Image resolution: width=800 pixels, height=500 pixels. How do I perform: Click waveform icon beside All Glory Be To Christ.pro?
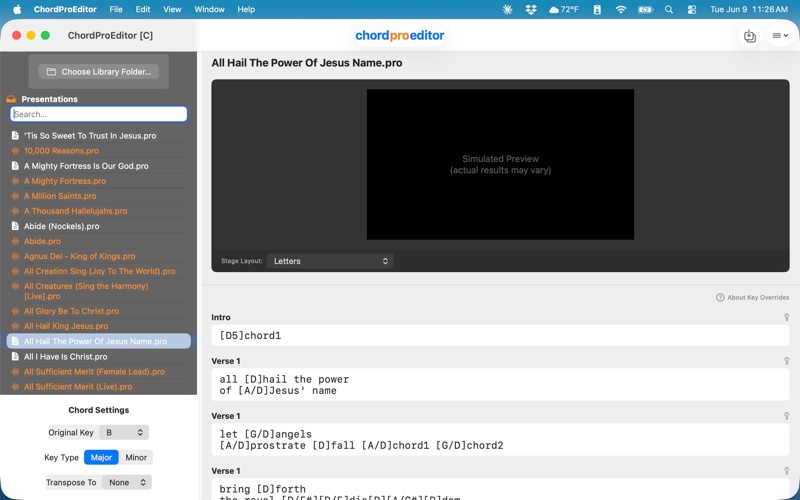(15, 311)
